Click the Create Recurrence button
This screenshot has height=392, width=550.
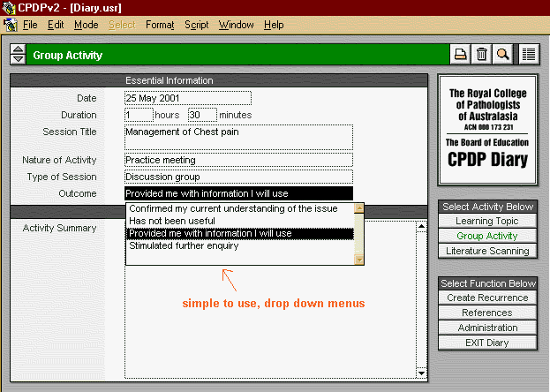point(487,298)
